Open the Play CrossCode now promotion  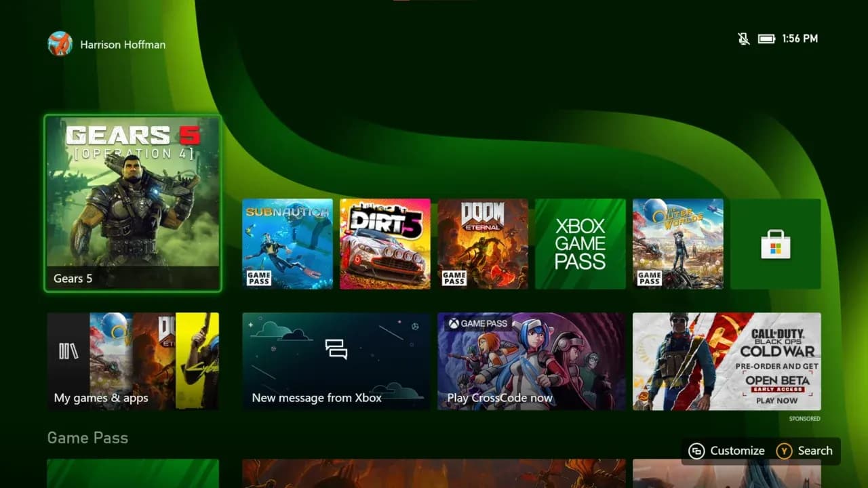click(x=530, y=361)
